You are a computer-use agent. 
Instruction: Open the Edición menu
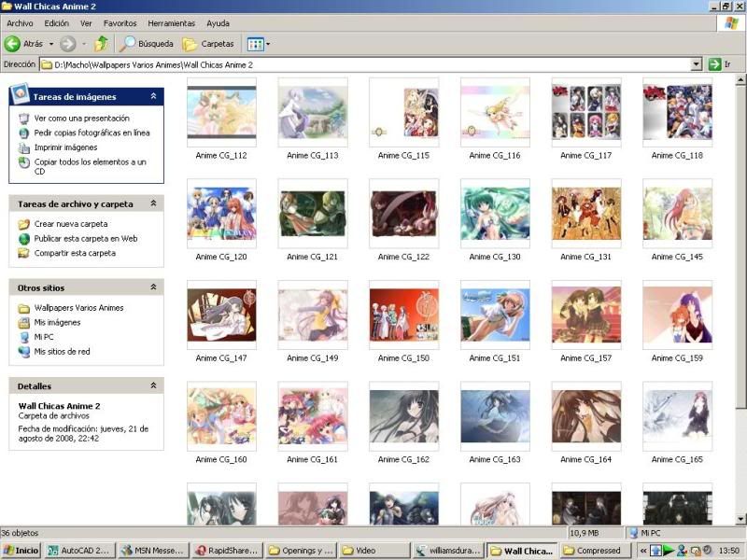point(56,23)
